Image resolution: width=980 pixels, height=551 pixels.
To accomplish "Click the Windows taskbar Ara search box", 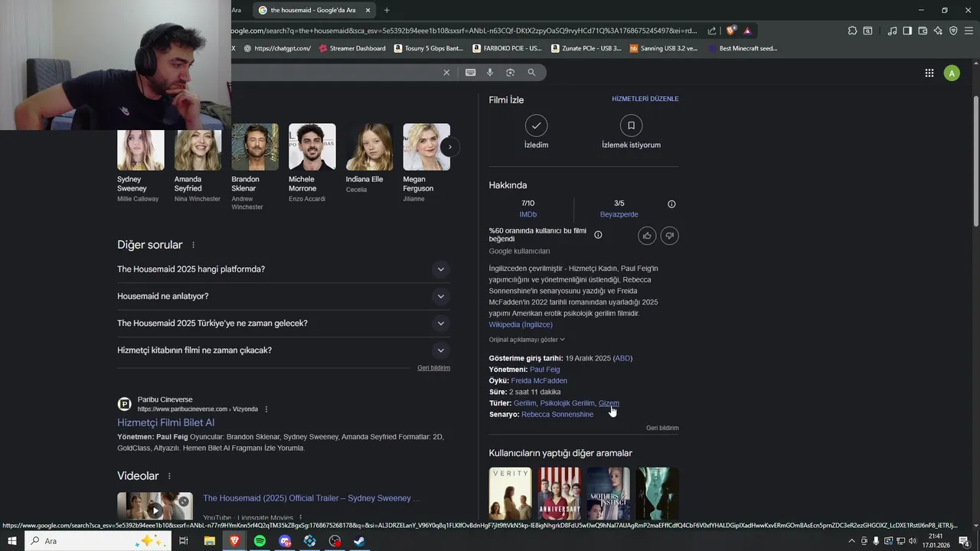I will [x=100, y=541].
